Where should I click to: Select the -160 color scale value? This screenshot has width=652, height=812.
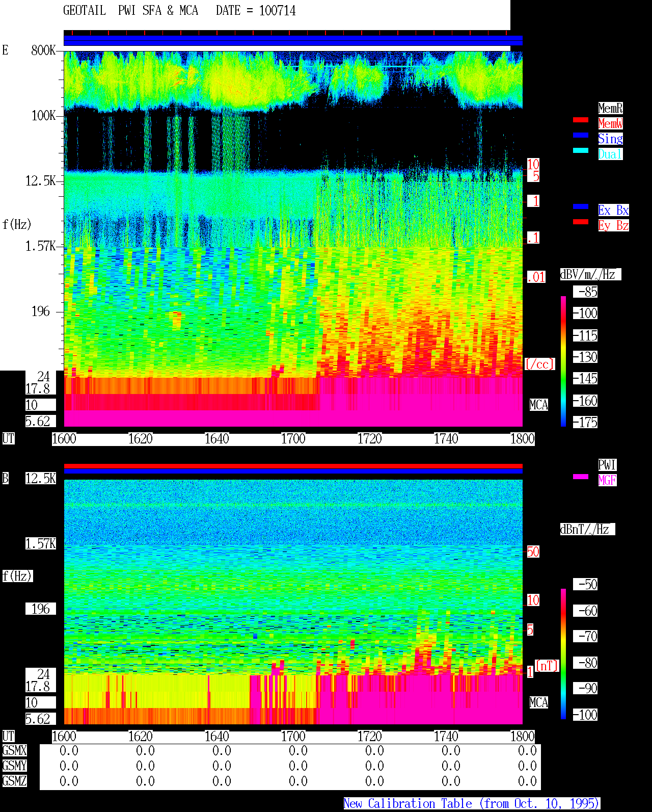pyautogui.click(x=586, y=401)
